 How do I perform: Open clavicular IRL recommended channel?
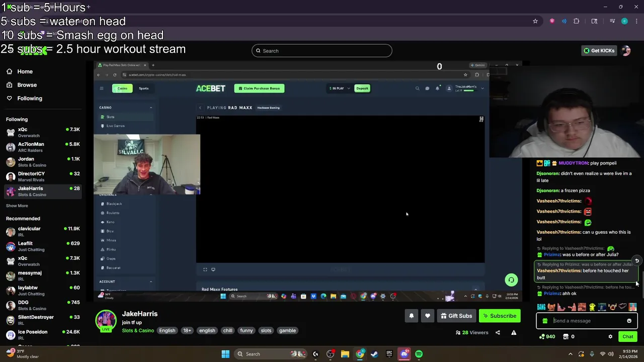(42, 231)
